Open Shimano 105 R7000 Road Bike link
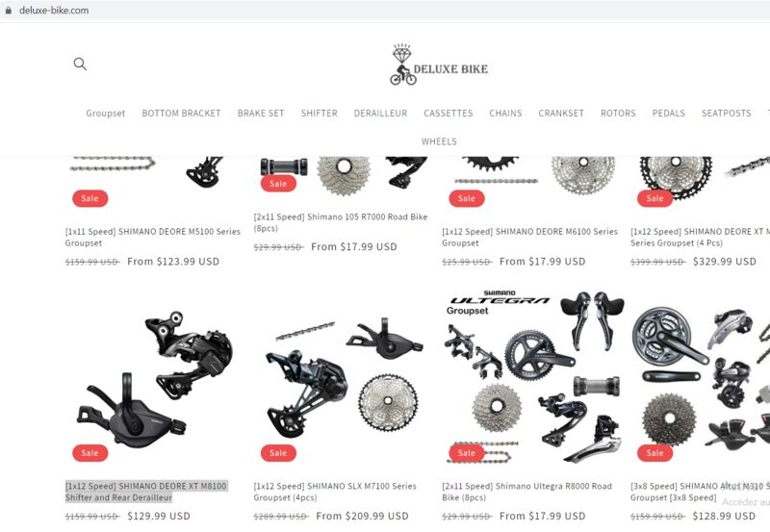The width and height of the screenshot is (770, 532). click(x=341, y=222)
